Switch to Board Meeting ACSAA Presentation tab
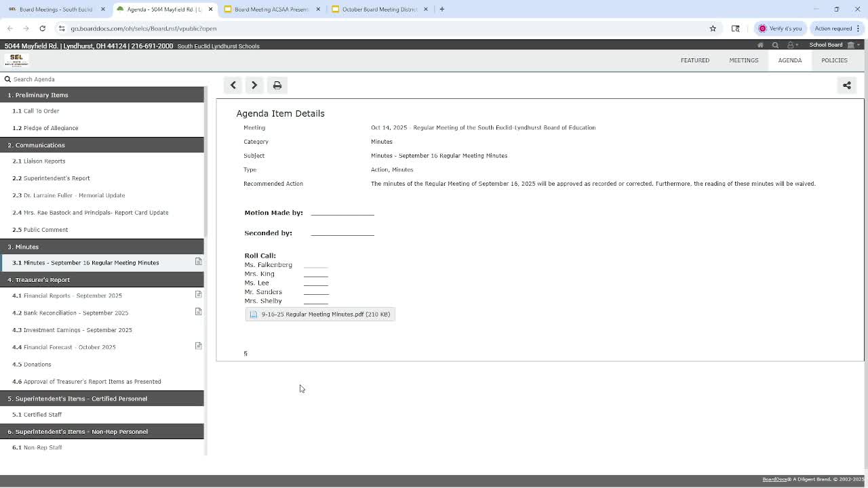 point(271,9)
